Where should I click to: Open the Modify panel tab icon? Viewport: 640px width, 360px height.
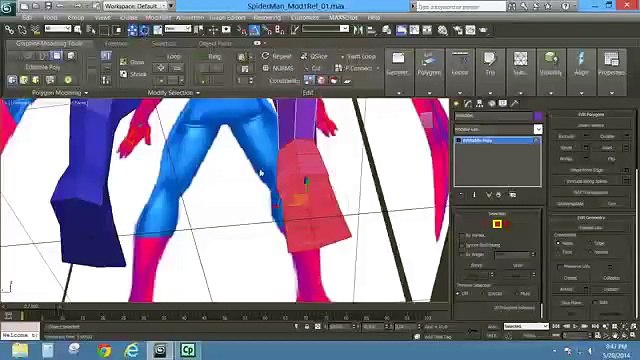click(468, 104)
